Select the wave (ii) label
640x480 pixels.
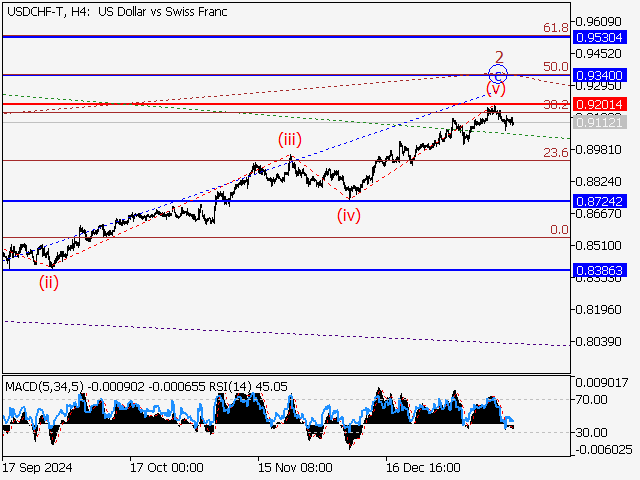pos(49,282)
